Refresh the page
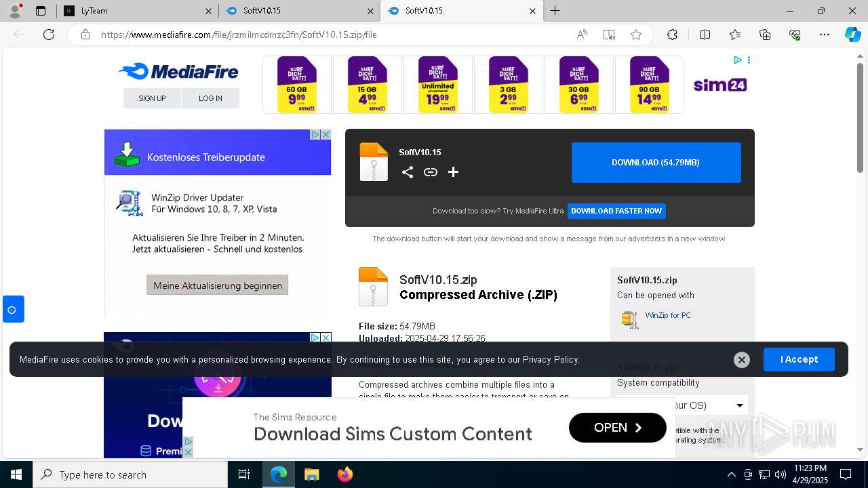Viewport: 868px width, 488px height. (x=49, y=35)
